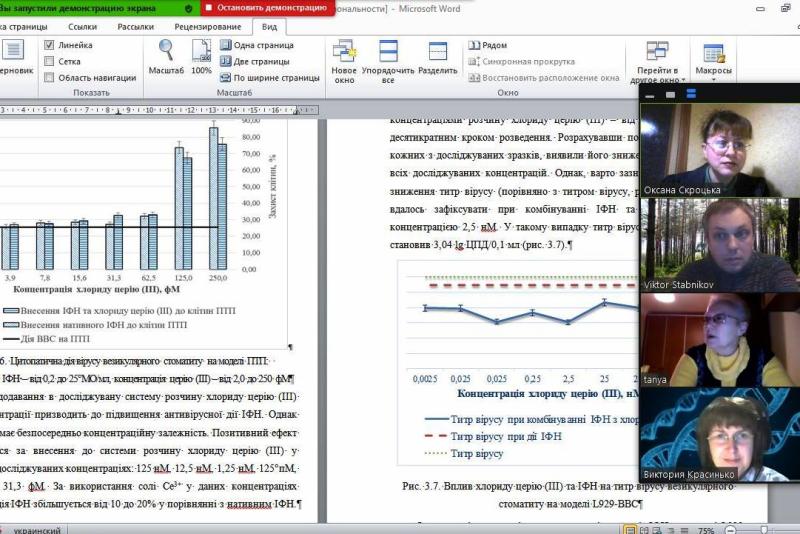Click Восстановить расположение окна
This screenshot has width=800, height=534.
pos(544,78)
